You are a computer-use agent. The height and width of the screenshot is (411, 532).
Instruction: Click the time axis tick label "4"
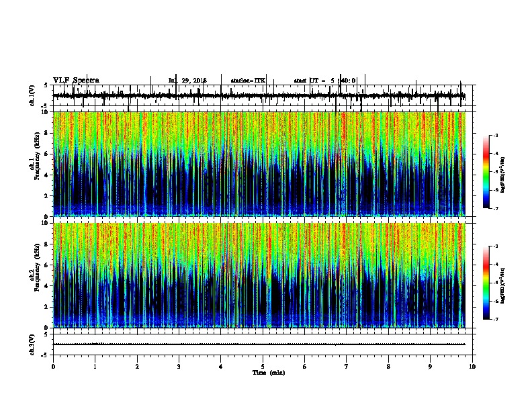click(221, 367)
